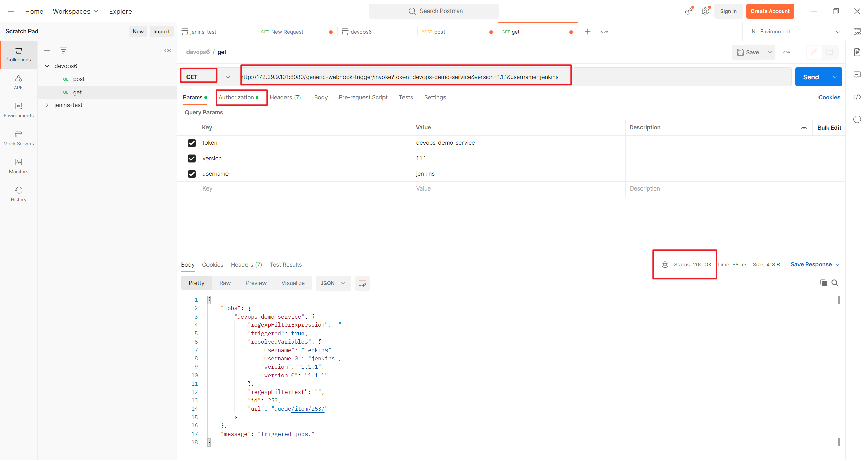Expand the jenins-test collection
Image resolution: width=868 pixels, height=461 pixels.
point(47,105)
